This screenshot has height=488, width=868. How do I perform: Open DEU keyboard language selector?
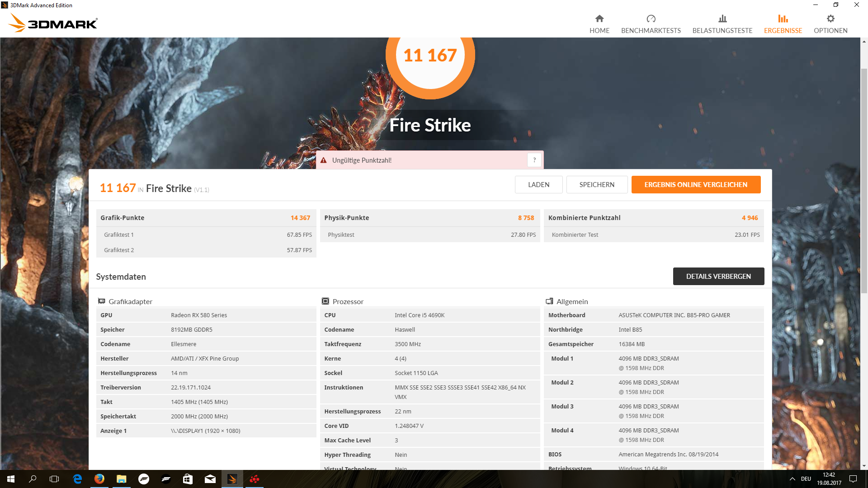point(806,479)
